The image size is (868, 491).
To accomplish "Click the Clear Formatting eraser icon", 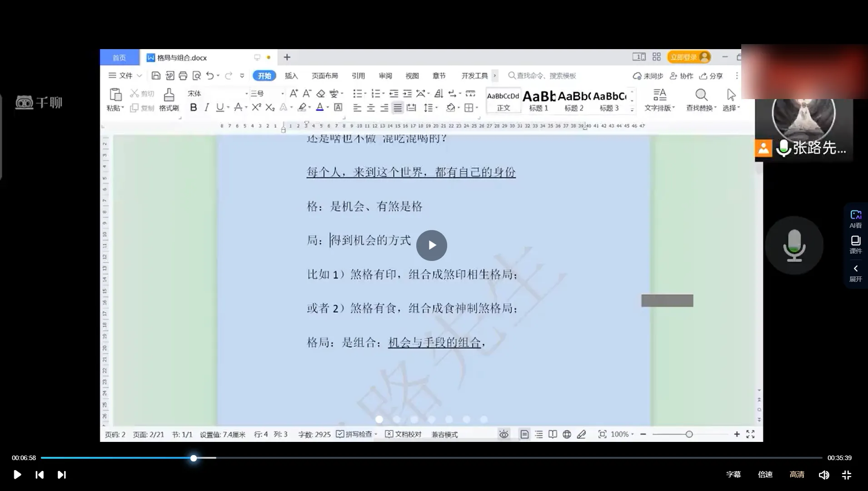I will pos(321,94).
